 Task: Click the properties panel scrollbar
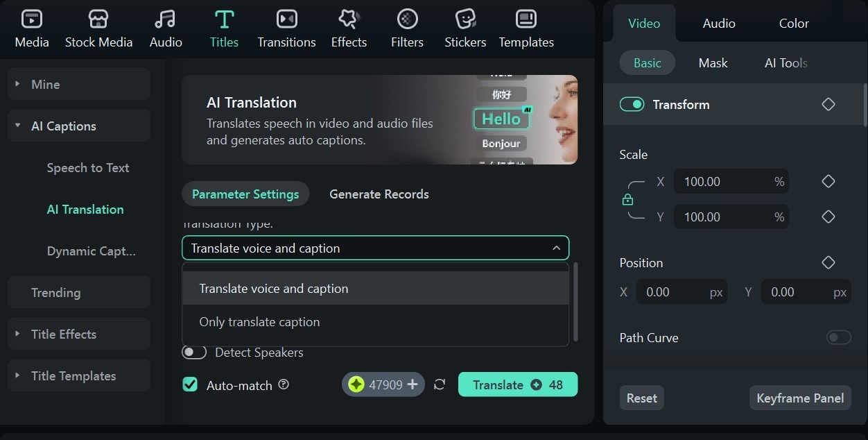(865, 104)
